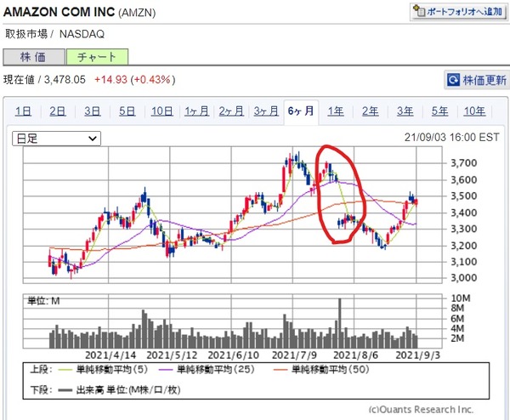Switch chart to 10年 range
This screenshot has height=420, width=510.
point(475,111)
